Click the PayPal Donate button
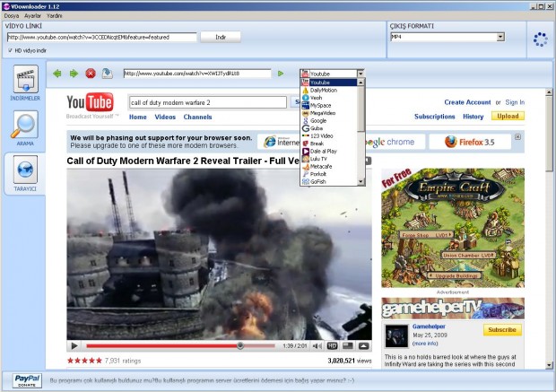Screen dimensions: 556x392 coord(27,380)
